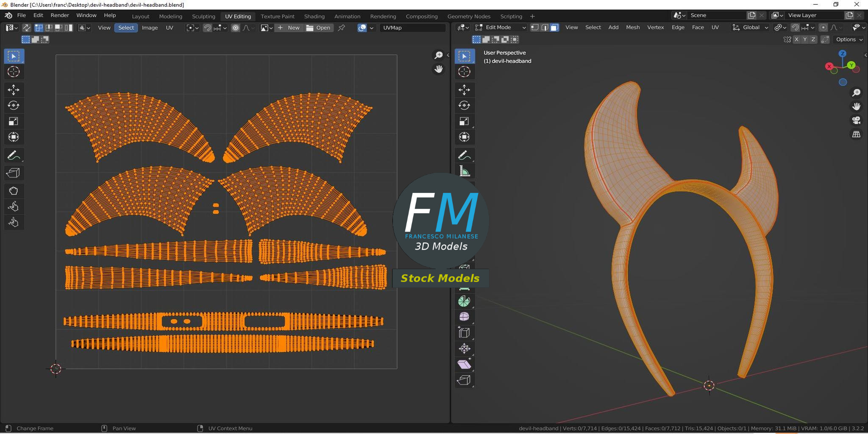Click the Open image button

[x=318, y=28]
